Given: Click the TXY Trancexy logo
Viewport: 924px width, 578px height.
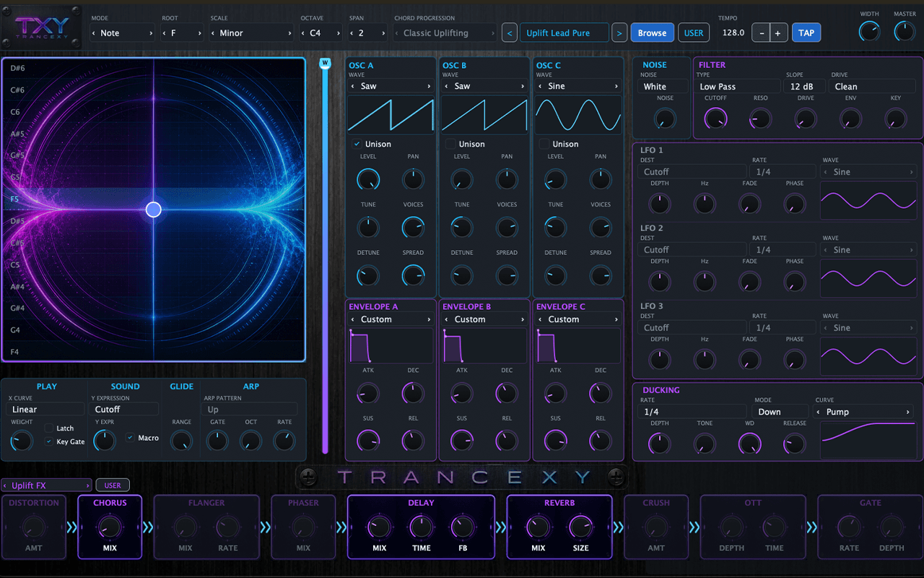Looking at the screenshot, I should pos(42,27).
